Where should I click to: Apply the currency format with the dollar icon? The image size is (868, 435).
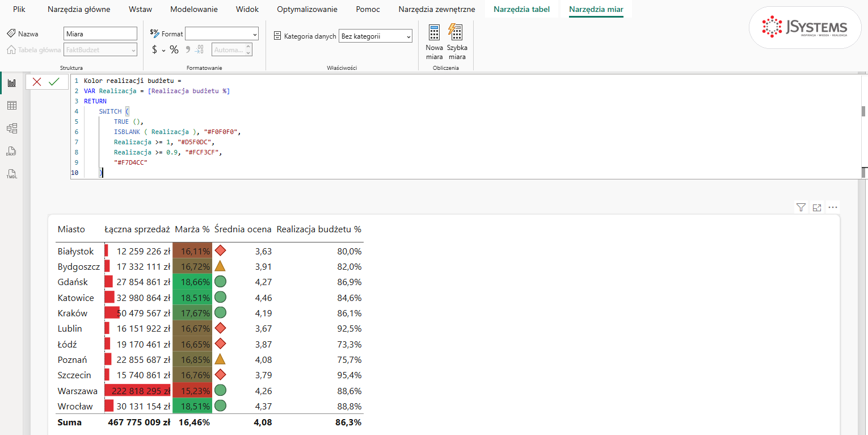(x=154, y=50)
